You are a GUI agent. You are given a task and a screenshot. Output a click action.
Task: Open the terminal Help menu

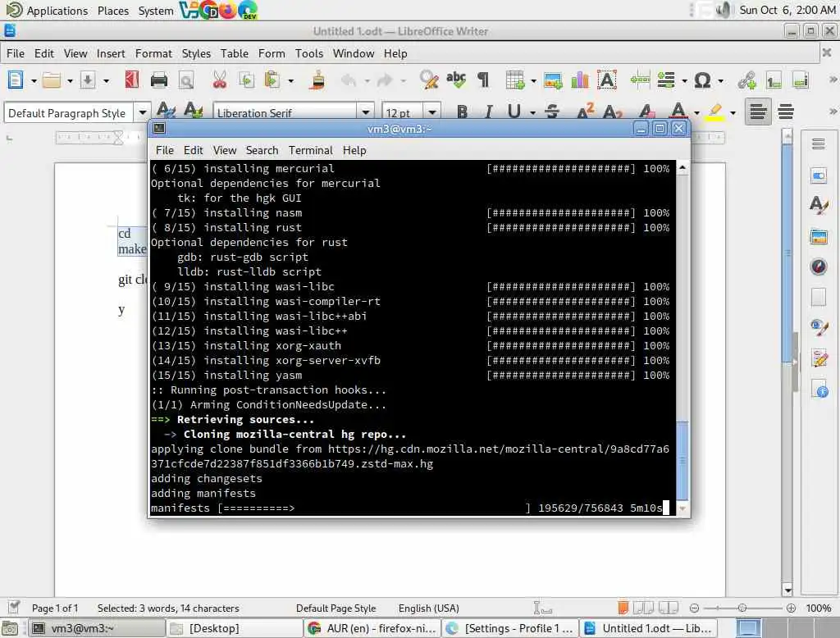click(x=354, y=151)
